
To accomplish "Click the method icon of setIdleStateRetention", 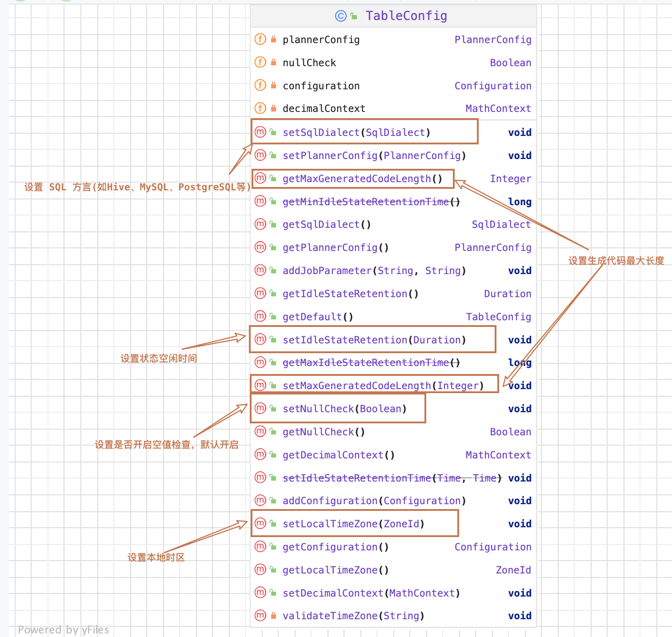I will pos(260,339).
